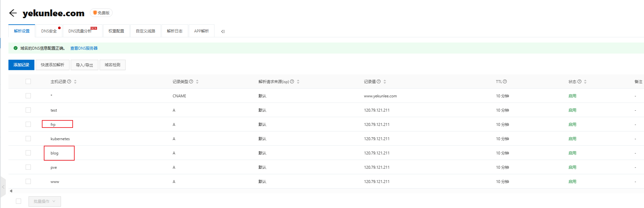The image size is (644, 208).
Task: Click the help icon next to 解析请求来源(isp)
Action: 292,81
